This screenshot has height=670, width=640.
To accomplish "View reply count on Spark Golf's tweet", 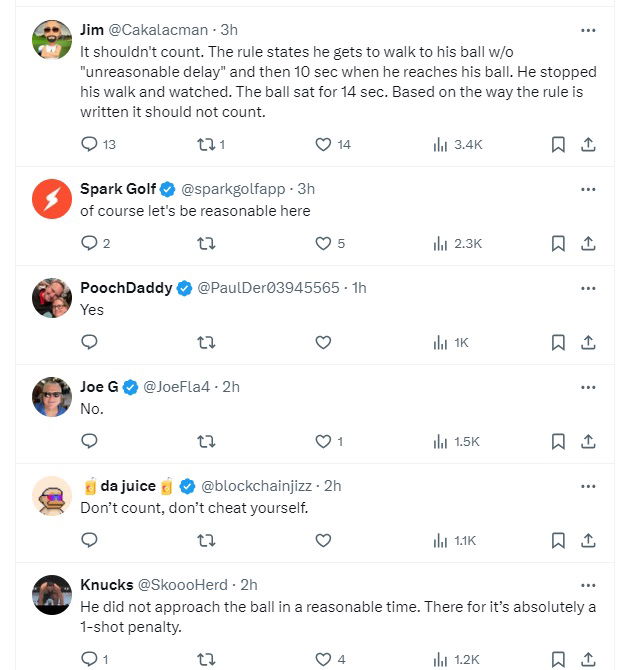I will tap(94, 243).
